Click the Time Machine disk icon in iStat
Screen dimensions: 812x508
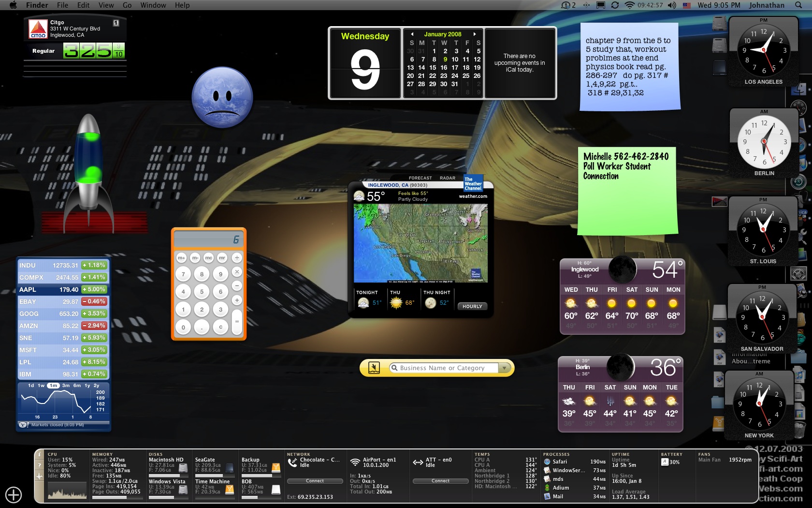(x=230, y=489)
